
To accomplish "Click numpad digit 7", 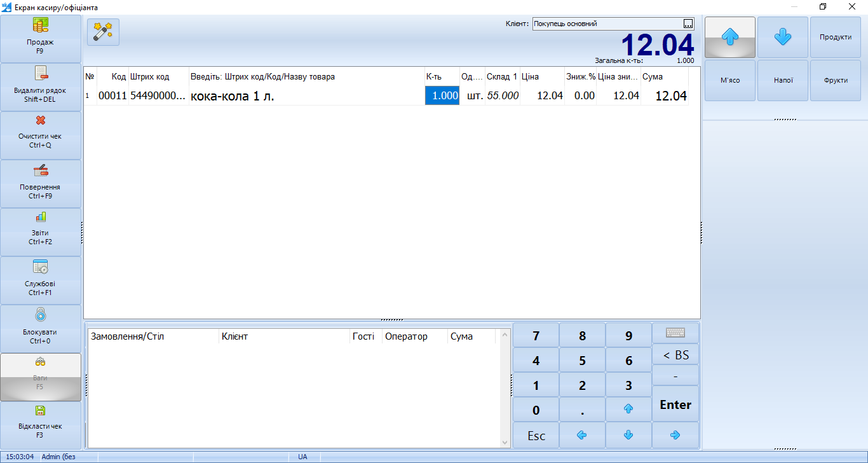I will coord(536,336).
